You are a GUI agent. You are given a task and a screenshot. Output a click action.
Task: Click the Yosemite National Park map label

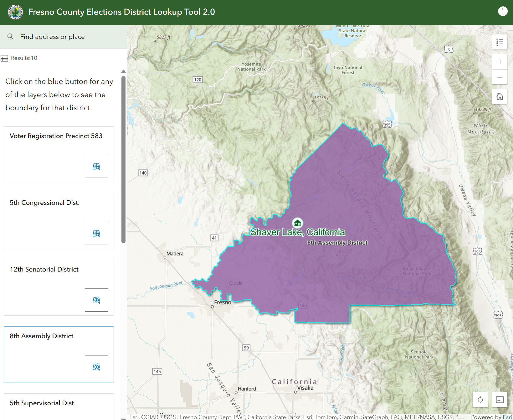[x=251, y=67]
